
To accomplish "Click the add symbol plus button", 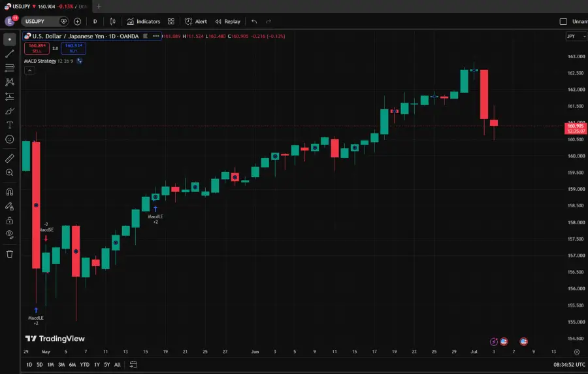I will tap(77, 22).
